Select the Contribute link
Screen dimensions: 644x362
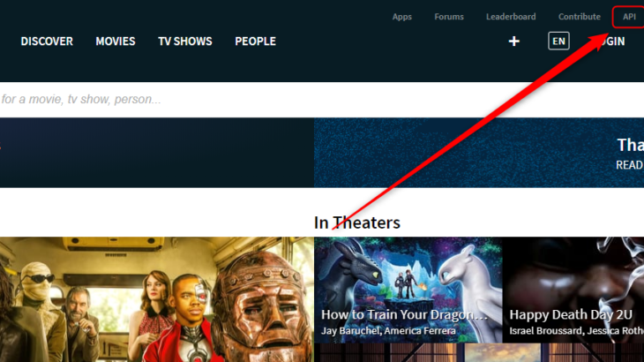(580, 17)
